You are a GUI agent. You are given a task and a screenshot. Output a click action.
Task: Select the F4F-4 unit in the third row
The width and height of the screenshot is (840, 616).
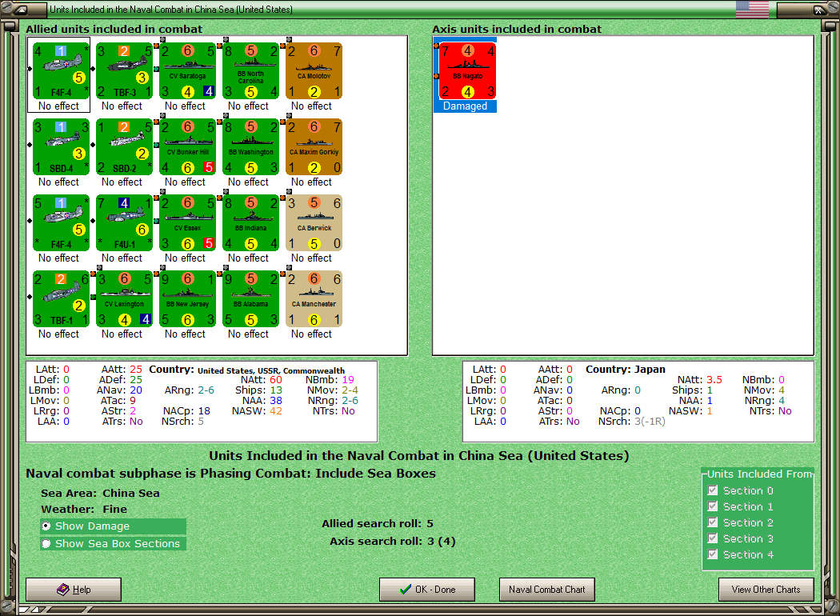pyautogui.click(x=61, y=223)
